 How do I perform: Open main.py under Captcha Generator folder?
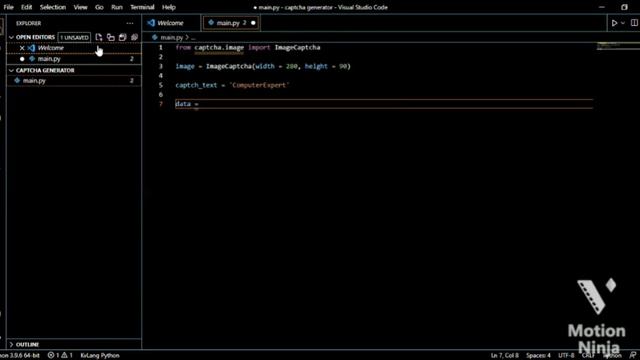74,80
